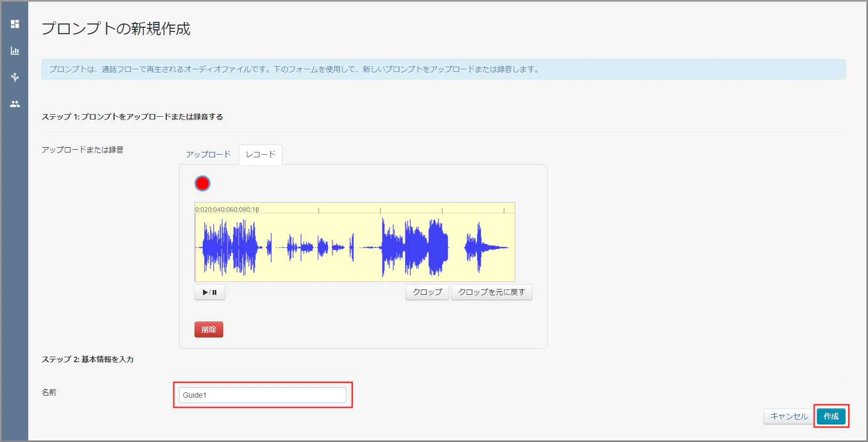This screenshot has width=868, height=442.
Task: Click the play/pause button under the waveform
Action: point(210,292)
